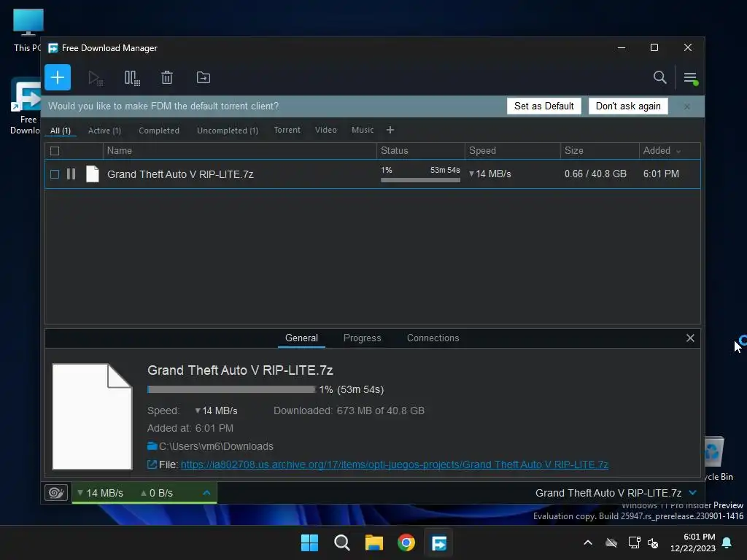Open the archive.org file URL link
Viewport: 747px width, 560px height.
tap(395, 464)
